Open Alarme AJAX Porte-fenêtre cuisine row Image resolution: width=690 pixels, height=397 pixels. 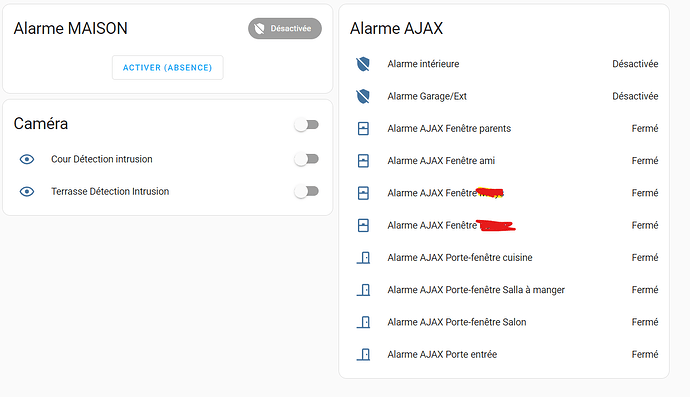[504, 257]
